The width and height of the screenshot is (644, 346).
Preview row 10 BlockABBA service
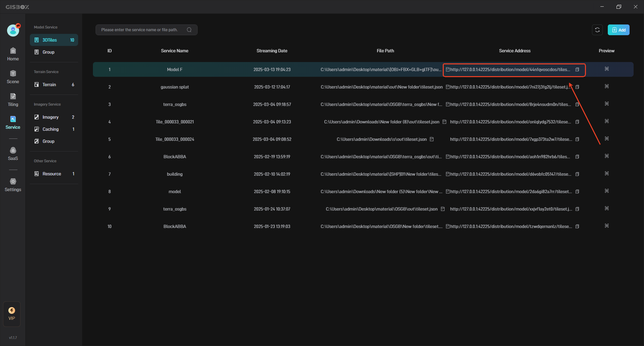tap(607, 226)
